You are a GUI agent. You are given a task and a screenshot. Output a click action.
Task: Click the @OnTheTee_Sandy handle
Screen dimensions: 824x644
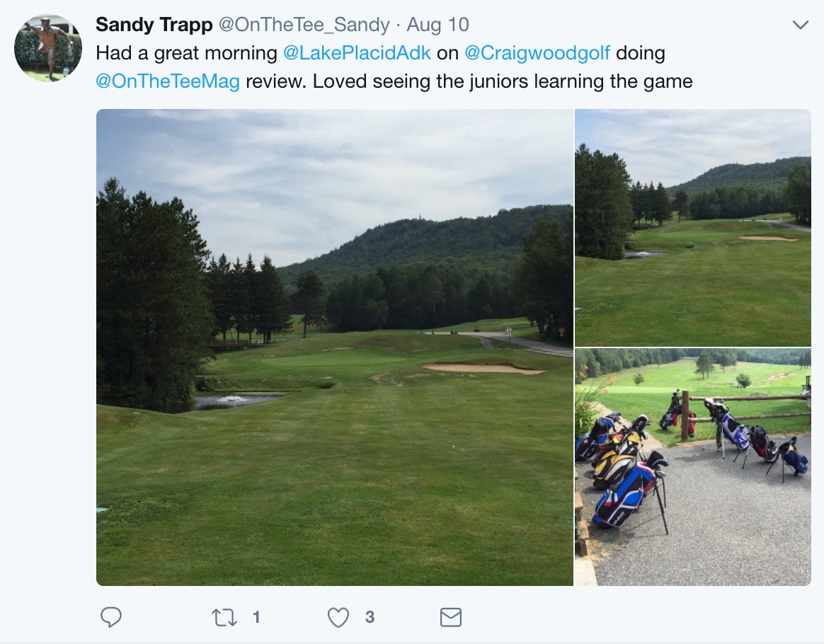(x=304, y=25)
